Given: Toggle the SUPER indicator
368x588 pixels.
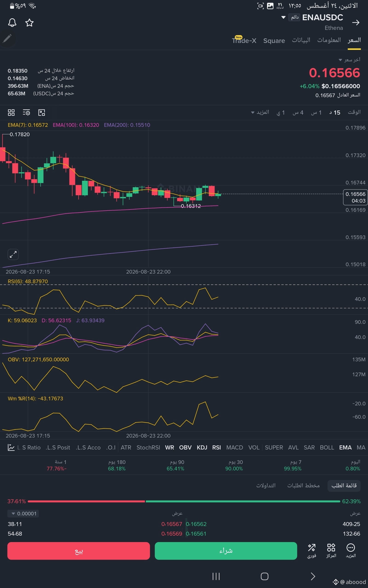Looking at the screenshot, I should coord(274,448).
